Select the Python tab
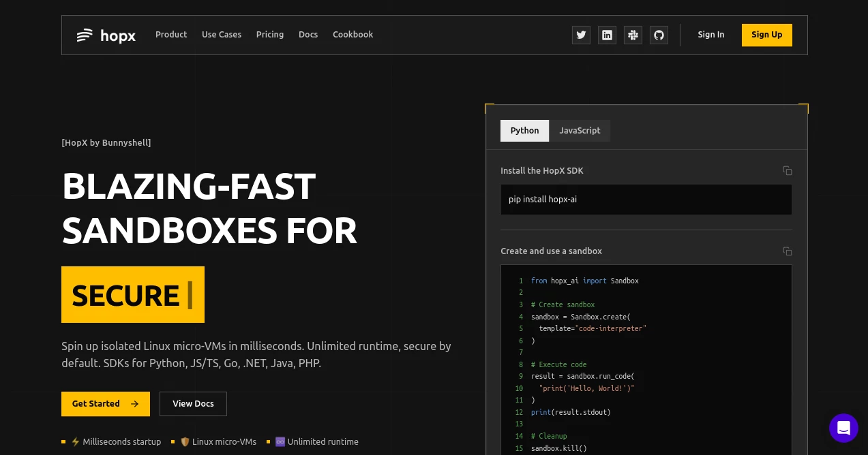Screen dimensions: 868x455 (524, 131)
